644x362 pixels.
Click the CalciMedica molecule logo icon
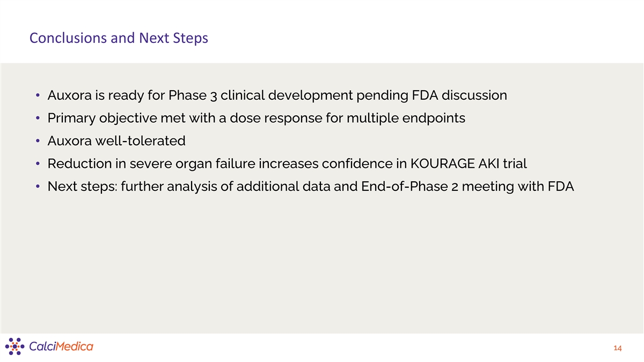pyautogui.click(x=15, y=346)
